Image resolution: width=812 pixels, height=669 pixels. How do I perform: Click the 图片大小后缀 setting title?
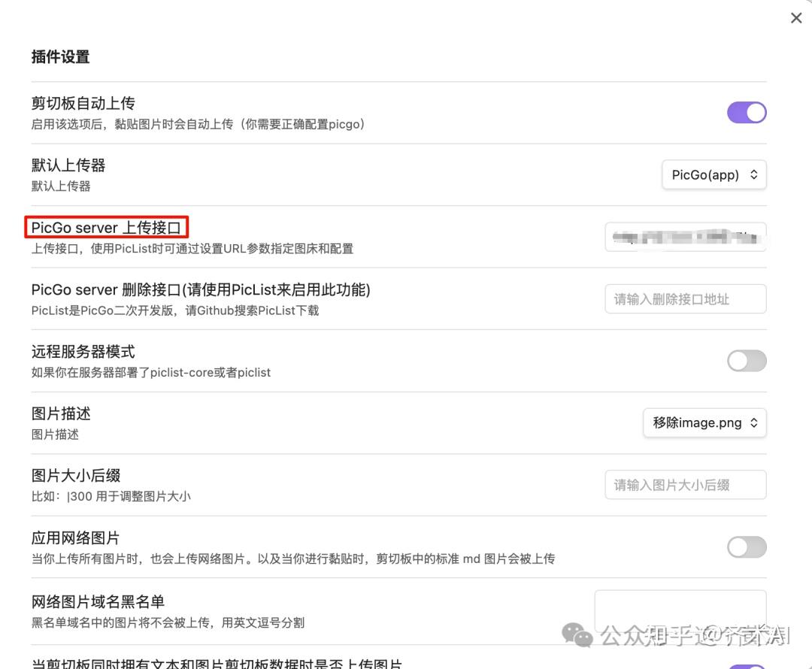pyautogui.click(x=77, y=475)
